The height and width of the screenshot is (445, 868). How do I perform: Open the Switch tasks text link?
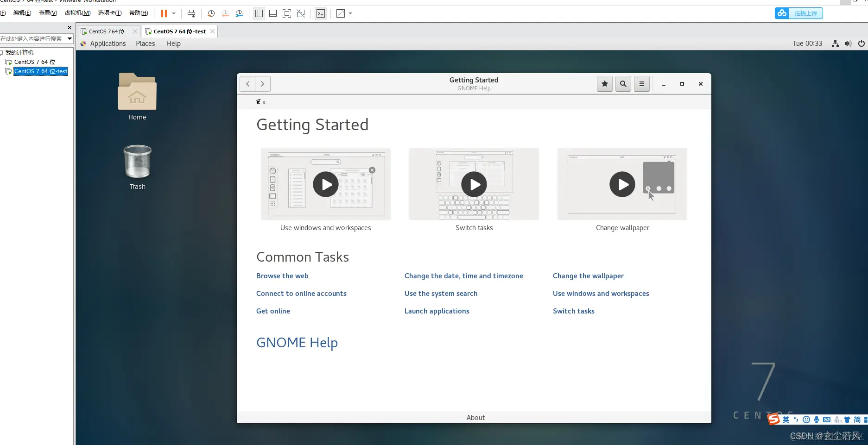pyautogui.click(x=573, y=311)
